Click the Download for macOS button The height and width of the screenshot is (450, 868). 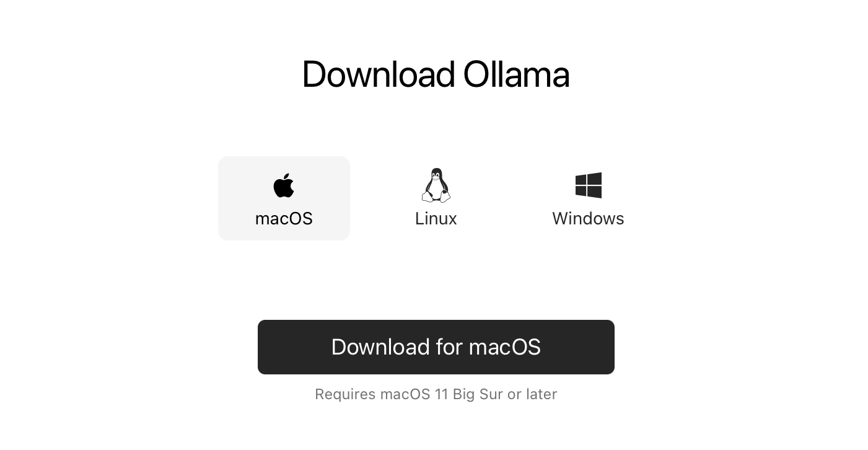tap(436, 347)
